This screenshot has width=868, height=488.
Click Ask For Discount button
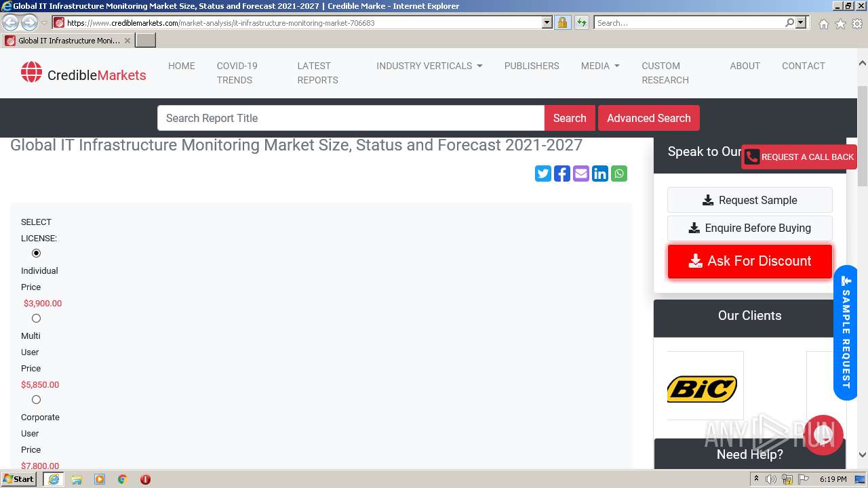[x=750, y=261]
